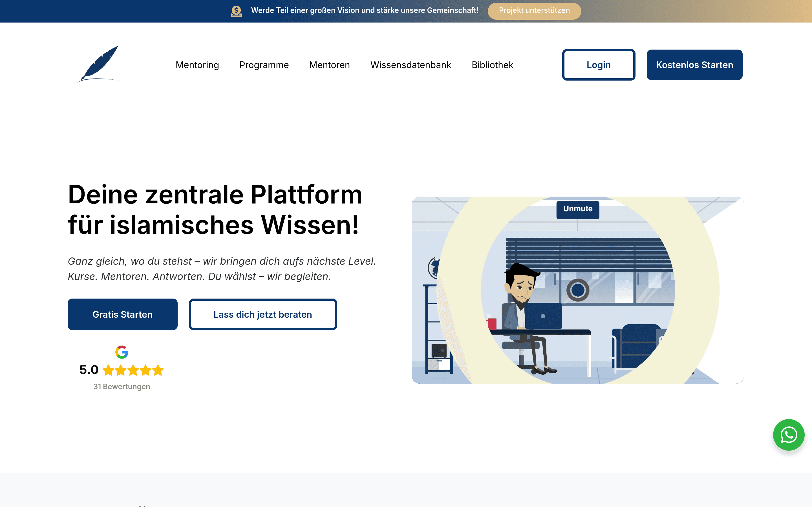Navigate to Bibliothek

(492, 65)
